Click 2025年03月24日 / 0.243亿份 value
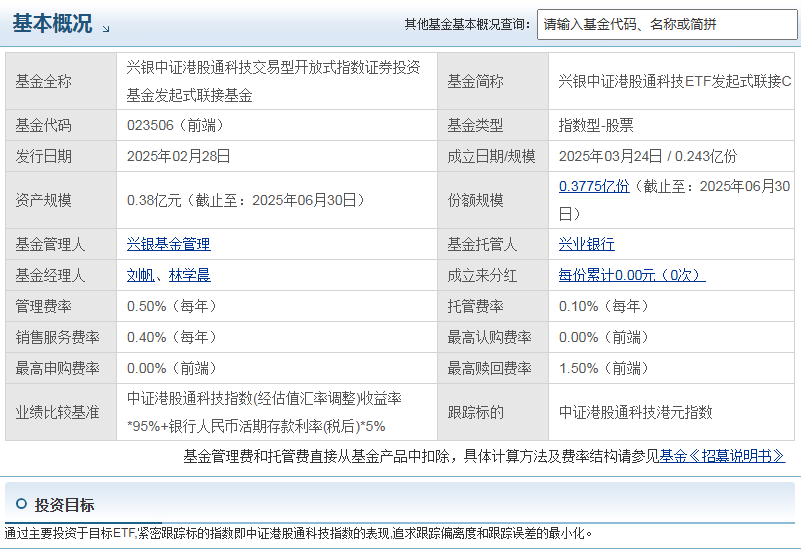The width and height of the screenshot is (801, 554). pos(648,156)
